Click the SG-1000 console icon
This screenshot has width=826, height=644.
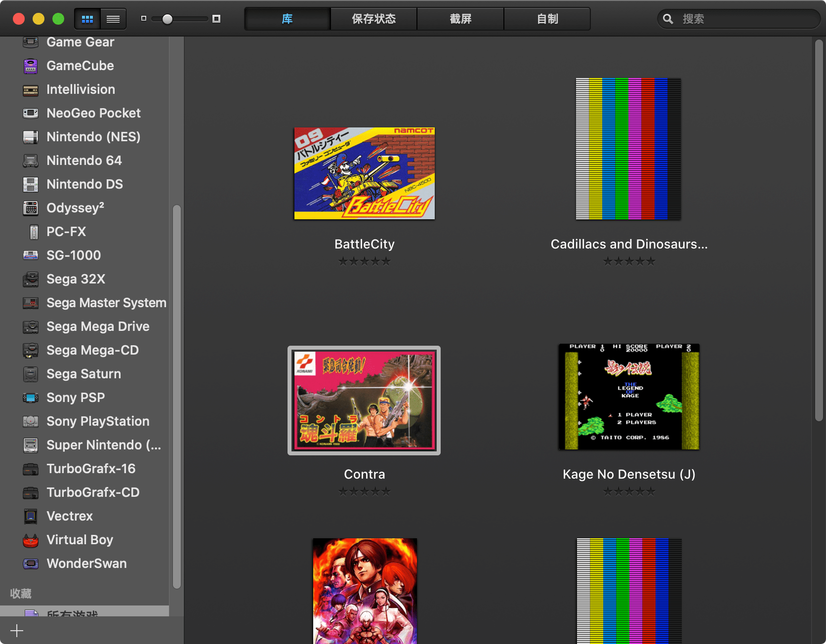[x=31, y=255]
